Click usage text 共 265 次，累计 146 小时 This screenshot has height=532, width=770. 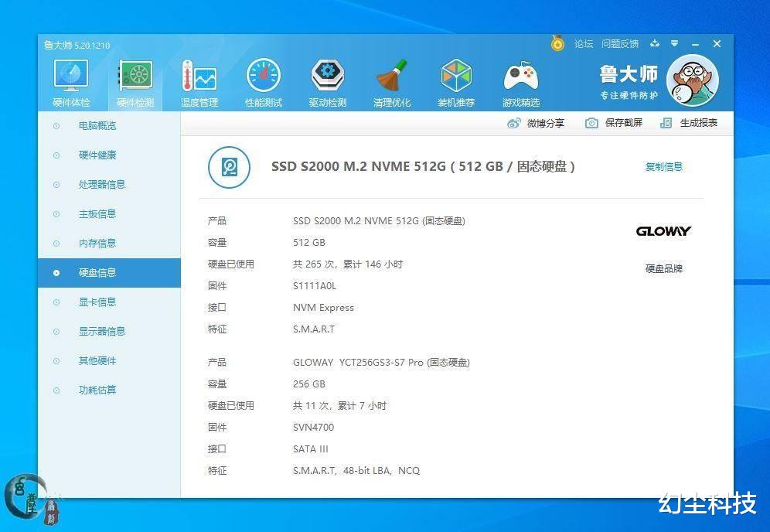point(348,264)
